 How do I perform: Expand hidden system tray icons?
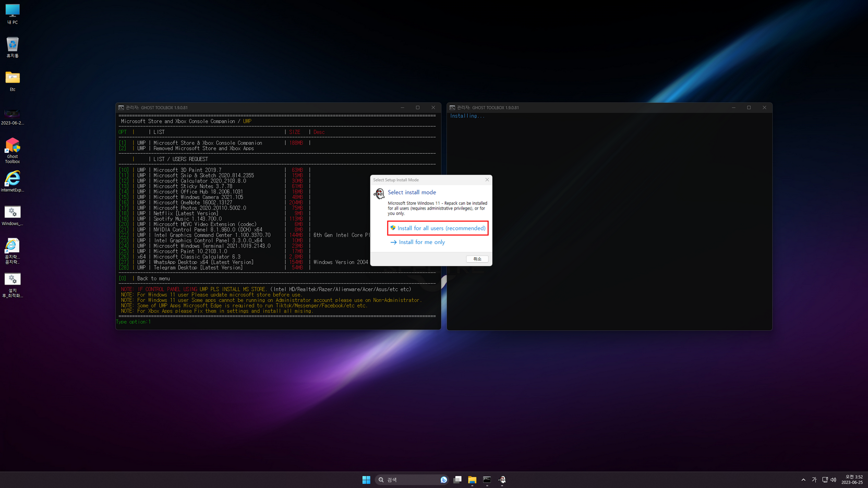click(x=803, y=480)
